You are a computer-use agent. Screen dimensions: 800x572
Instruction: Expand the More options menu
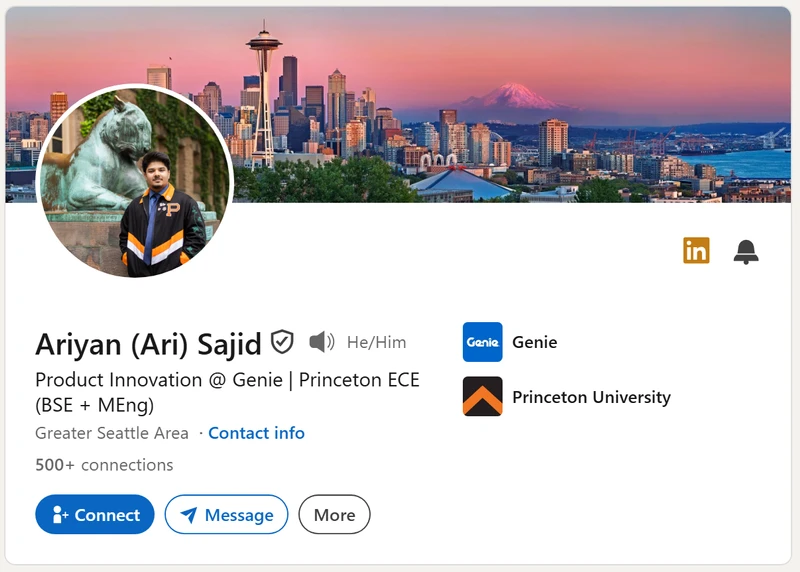click(335, 514)
